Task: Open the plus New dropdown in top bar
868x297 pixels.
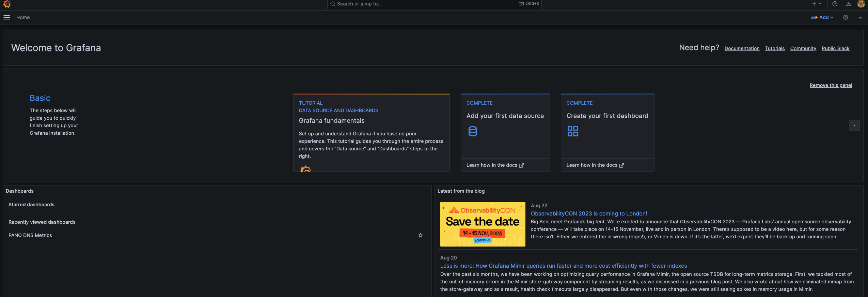Action: point(817,4)
